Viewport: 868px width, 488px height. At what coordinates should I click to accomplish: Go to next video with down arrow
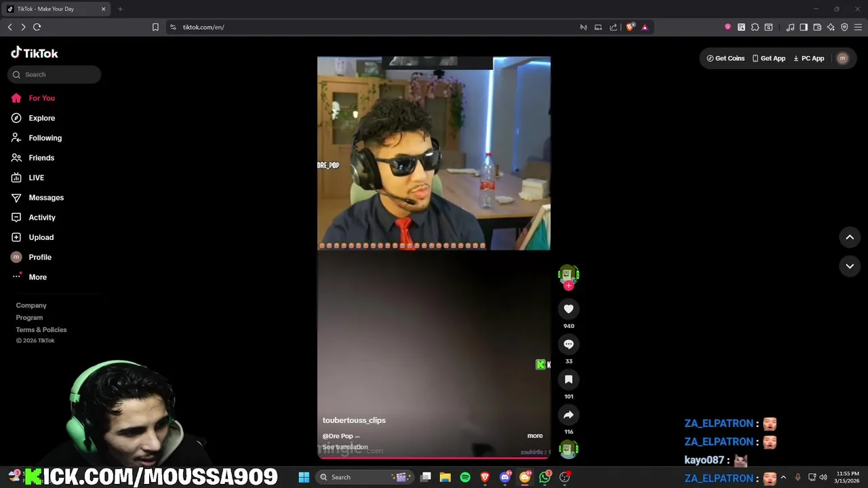pos(850,266)
